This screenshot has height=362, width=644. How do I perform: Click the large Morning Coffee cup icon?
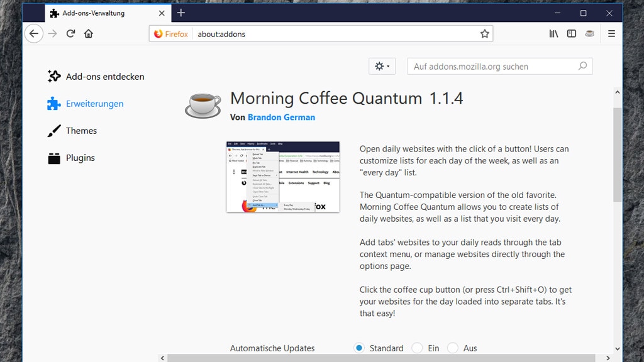click(203, 105)
